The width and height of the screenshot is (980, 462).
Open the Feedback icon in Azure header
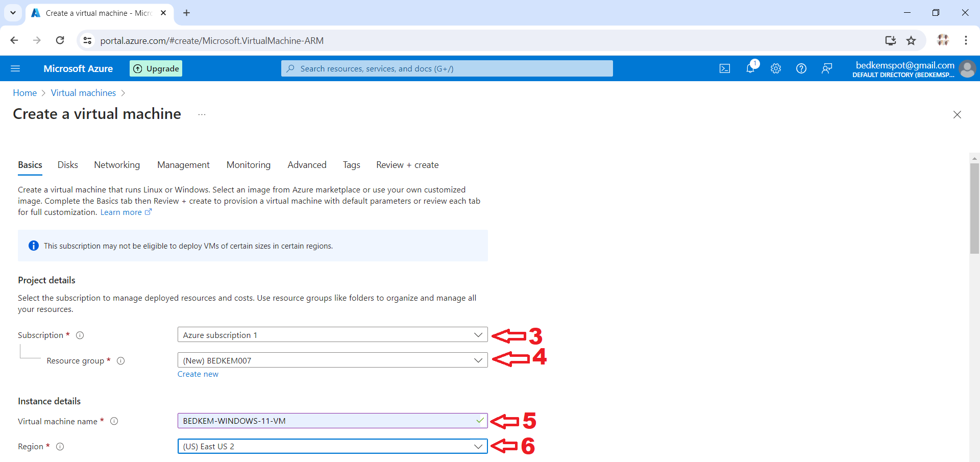[827, 68]
